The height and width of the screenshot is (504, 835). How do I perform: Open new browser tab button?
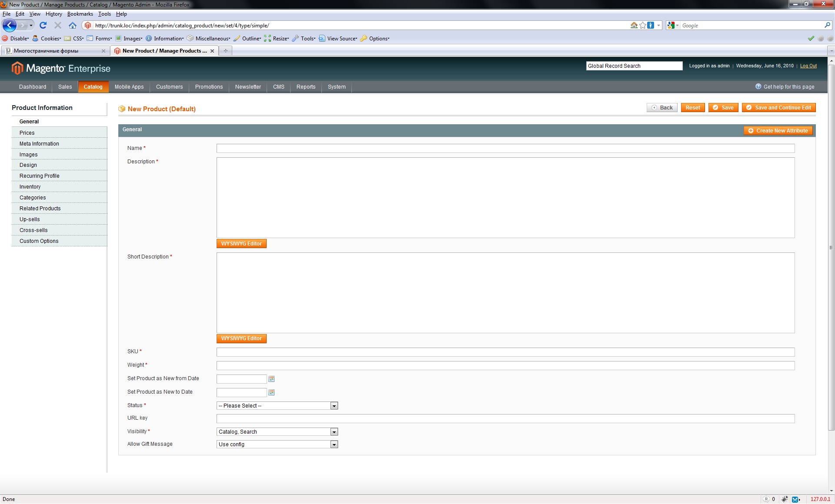(225, 51)
